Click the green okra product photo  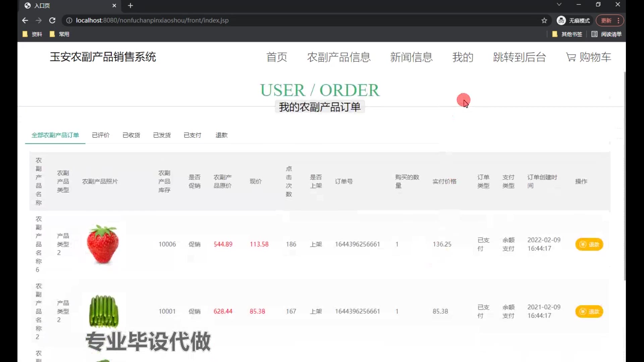[104, 311]
